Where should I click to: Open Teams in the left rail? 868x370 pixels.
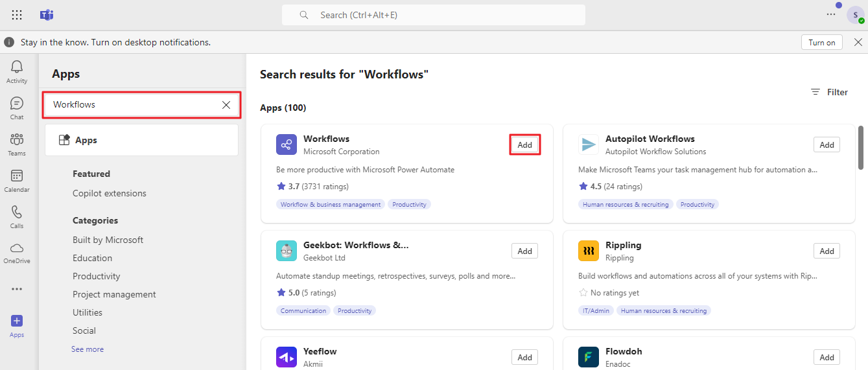coord(17,145)
